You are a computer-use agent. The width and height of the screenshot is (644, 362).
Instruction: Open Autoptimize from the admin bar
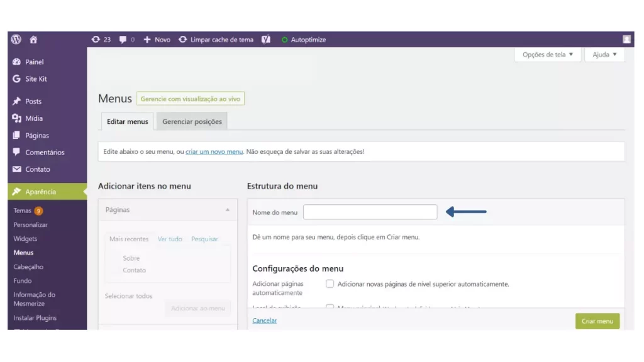pos(304,40)
